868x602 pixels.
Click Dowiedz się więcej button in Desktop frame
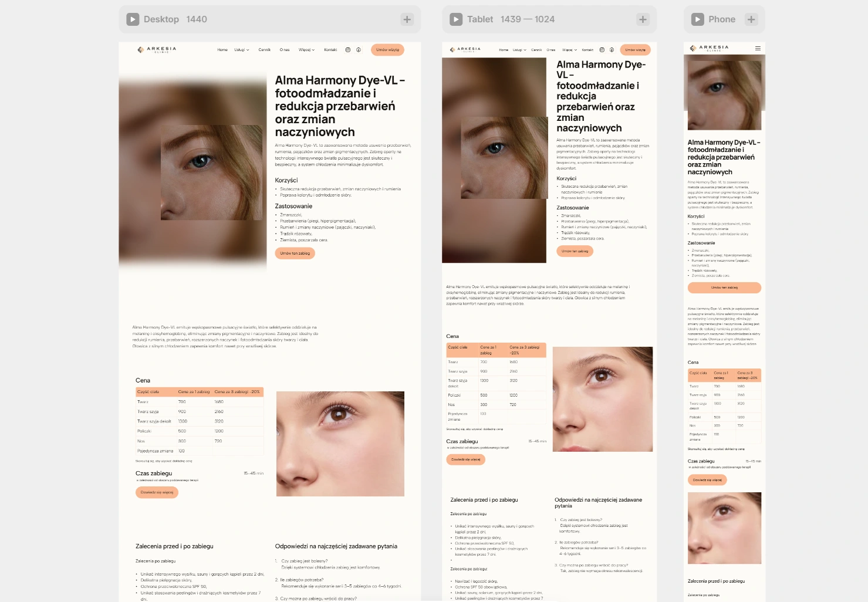tap(157, 492)
